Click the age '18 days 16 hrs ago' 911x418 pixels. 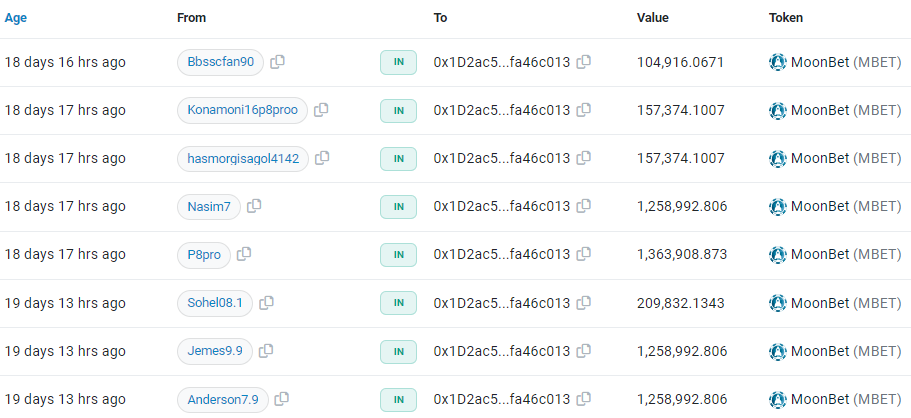click(65, 62)
